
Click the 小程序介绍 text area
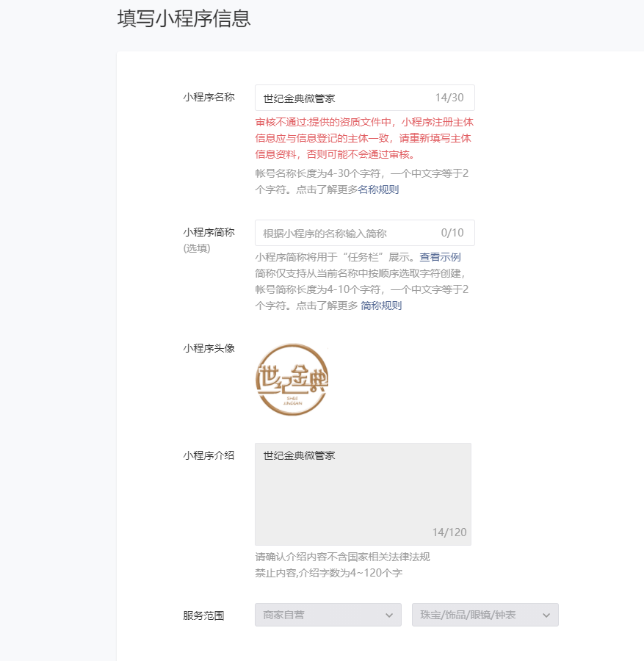tap(363, 494)
